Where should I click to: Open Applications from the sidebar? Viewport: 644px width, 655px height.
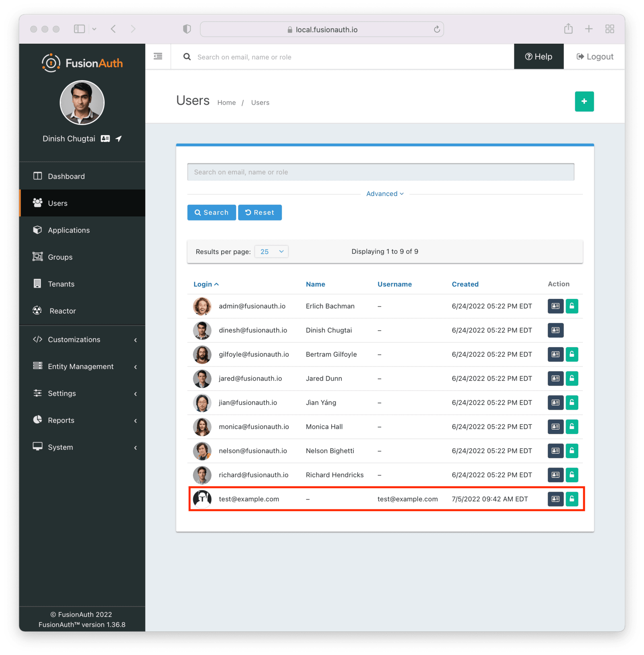click(x=69, y=230)
